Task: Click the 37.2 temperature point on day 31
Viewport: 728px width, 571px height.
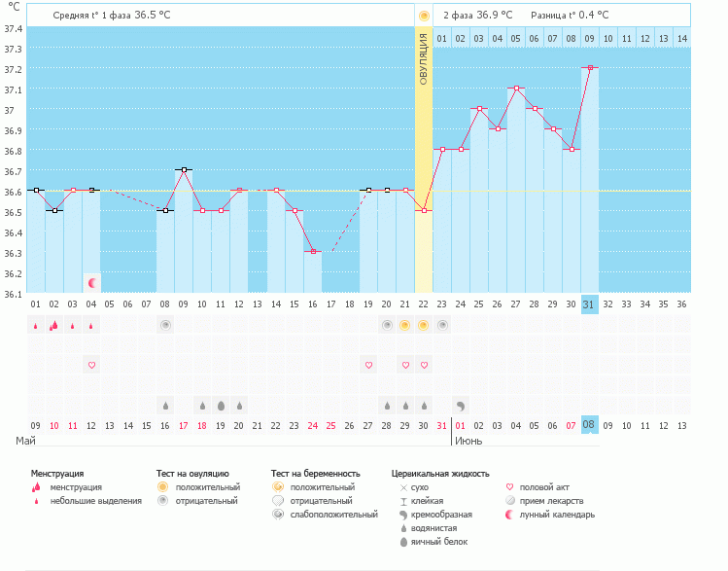Action: [589, 68]
